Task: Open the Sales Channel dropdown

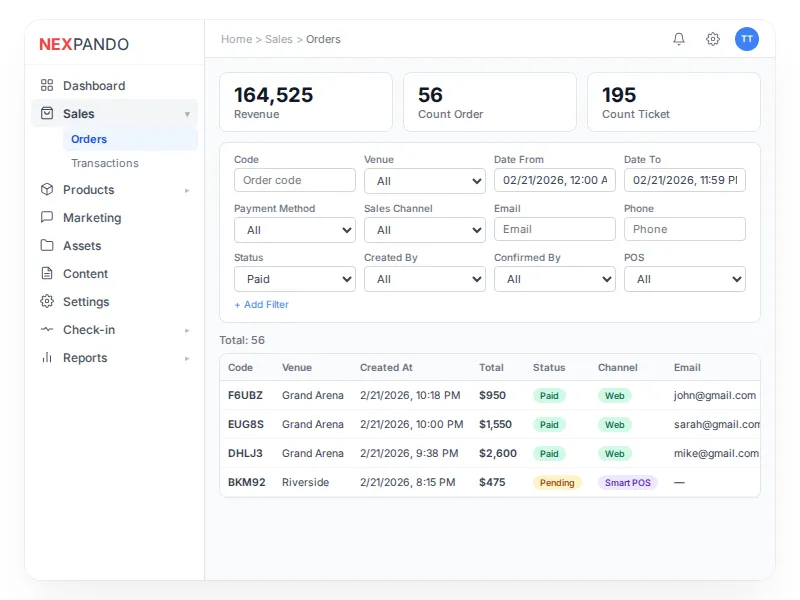Action: (424, 230)
